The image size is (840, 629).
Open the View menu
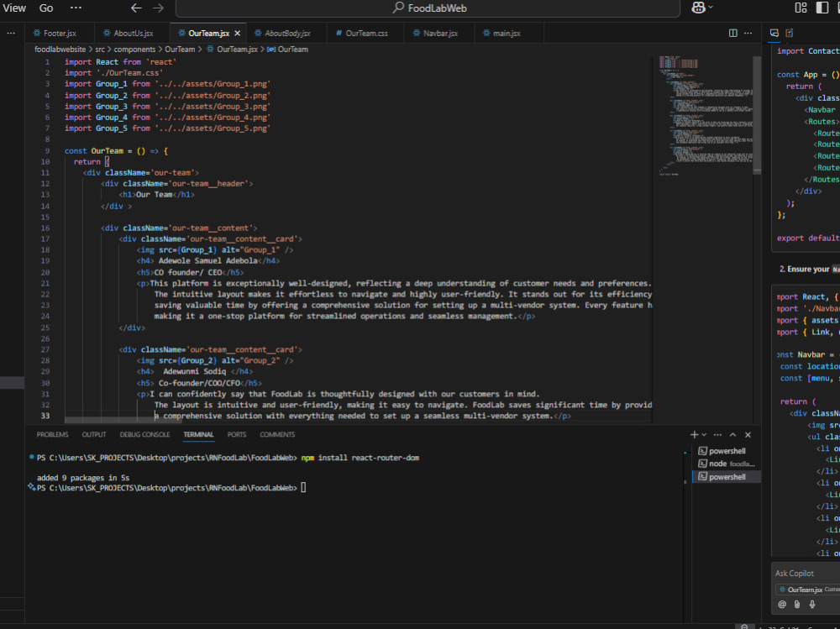pos(14,8)
